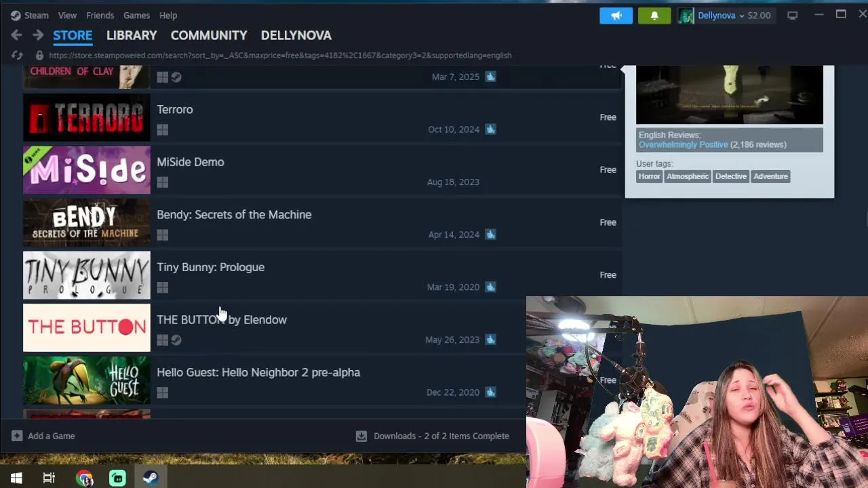868x488 pixels.
Task: Click the $2.00 wallet balance
Action: pyautogui.click(x=759, y=16)
